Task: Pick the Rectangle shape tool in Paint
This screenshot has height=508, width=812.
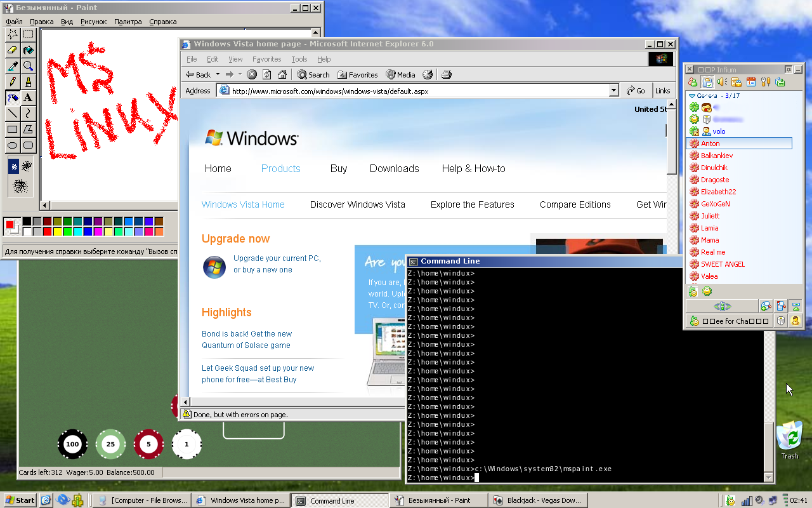Action: (x=12, y=130)
